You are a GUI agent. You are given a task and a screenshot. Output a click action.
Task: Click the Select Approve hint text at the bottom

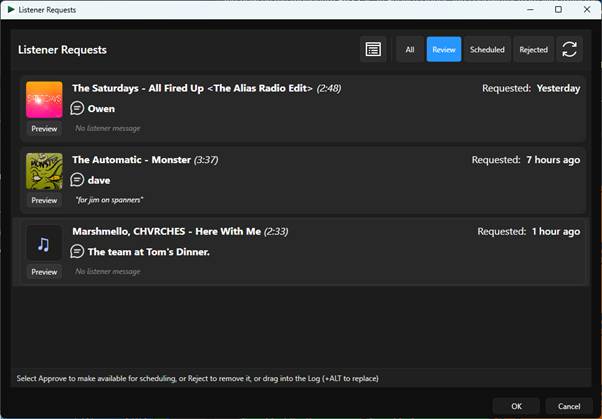coord(197,379)
